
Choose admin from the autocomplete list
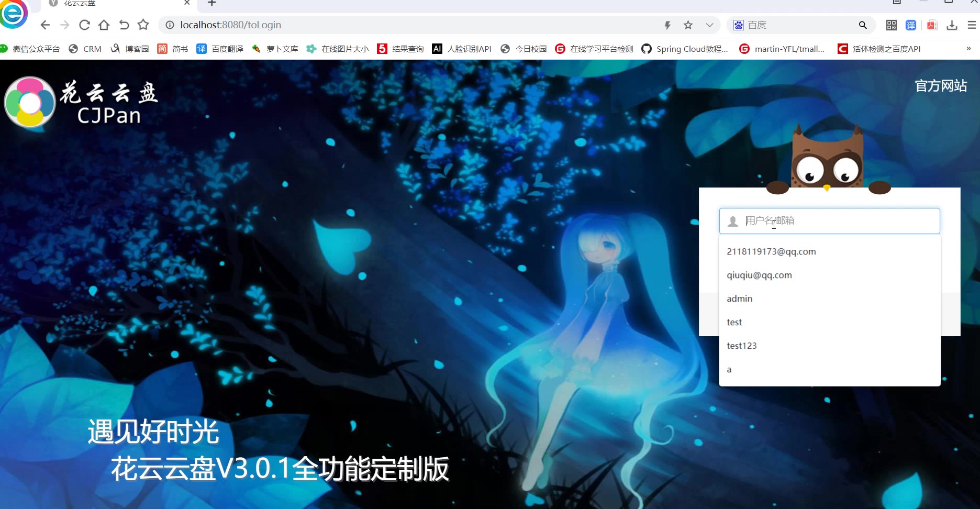[x=830, y=298]
